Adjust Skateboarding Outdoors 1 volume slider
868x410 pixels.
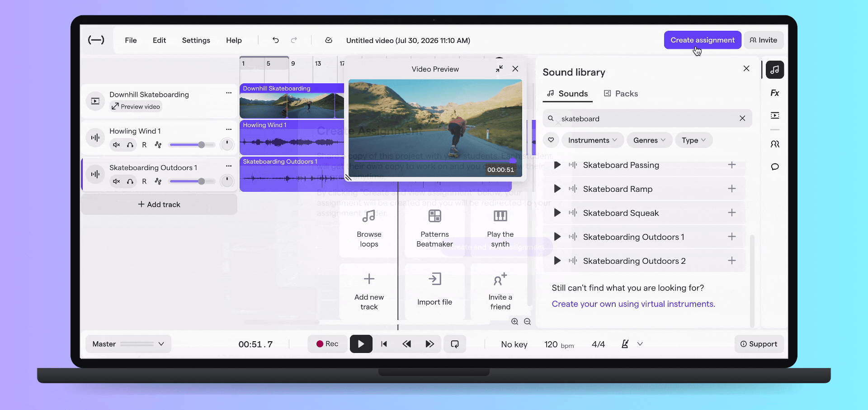click(192, 181)
